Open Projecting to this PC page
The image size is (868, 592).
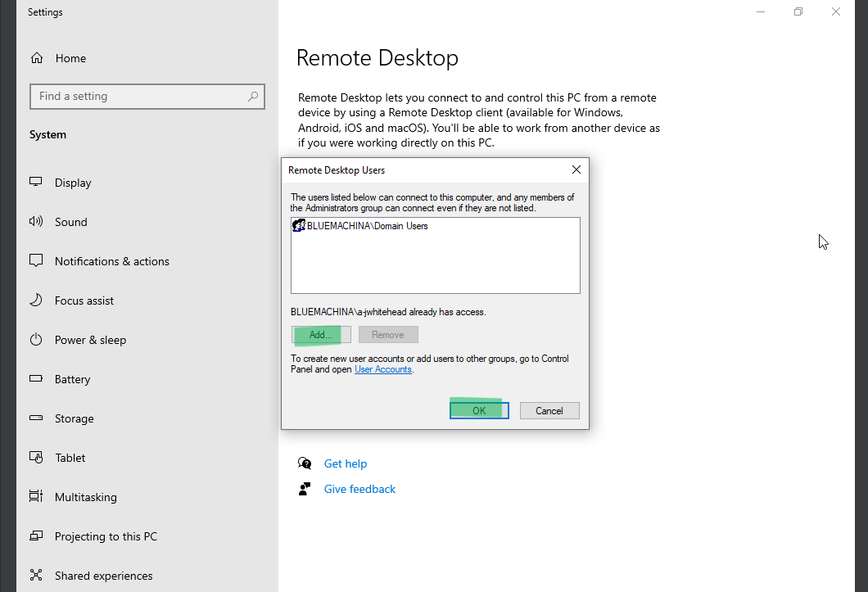click(x=106, y=536)
